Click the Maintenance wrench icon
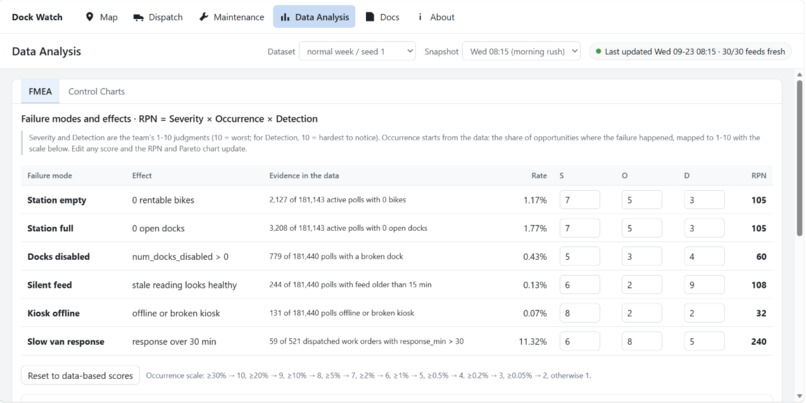Viewport: 806px width, 403px height. click(204, 17)
